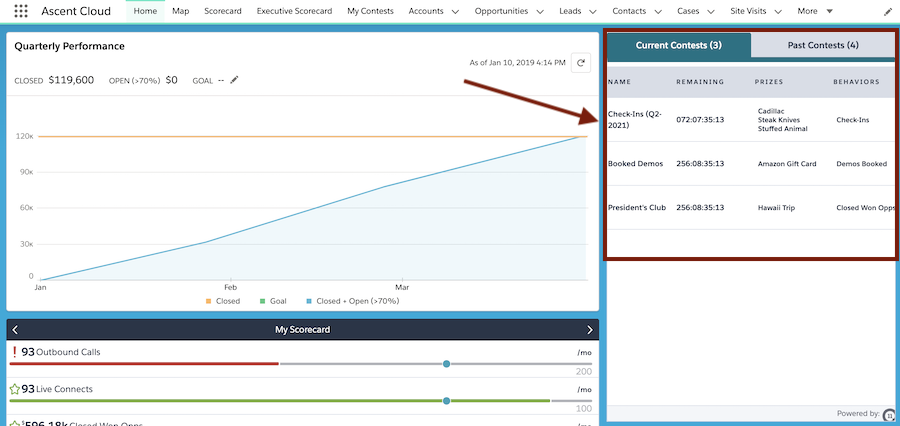The width and height of the screenshot is (900, 426).
Task: Edit the quarterly goal pencil icon
Action: click(234, 80)
